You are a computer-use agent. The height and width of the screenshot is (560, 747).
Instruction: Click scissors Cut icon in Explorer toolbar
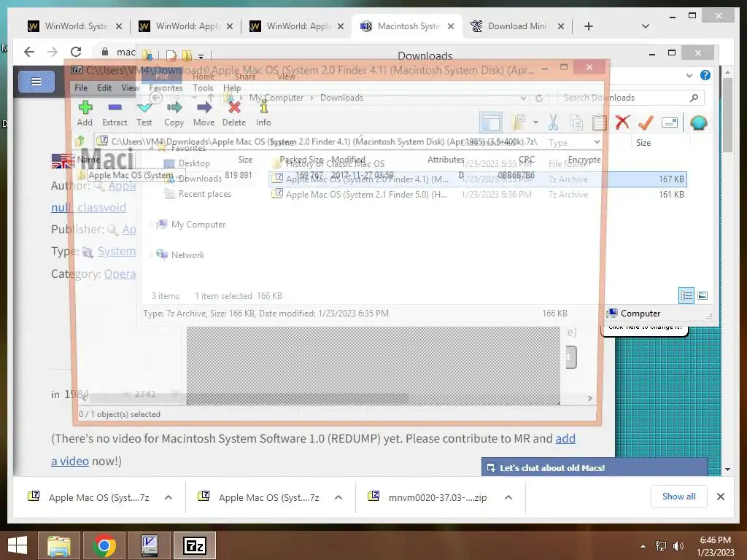(553, 122)
